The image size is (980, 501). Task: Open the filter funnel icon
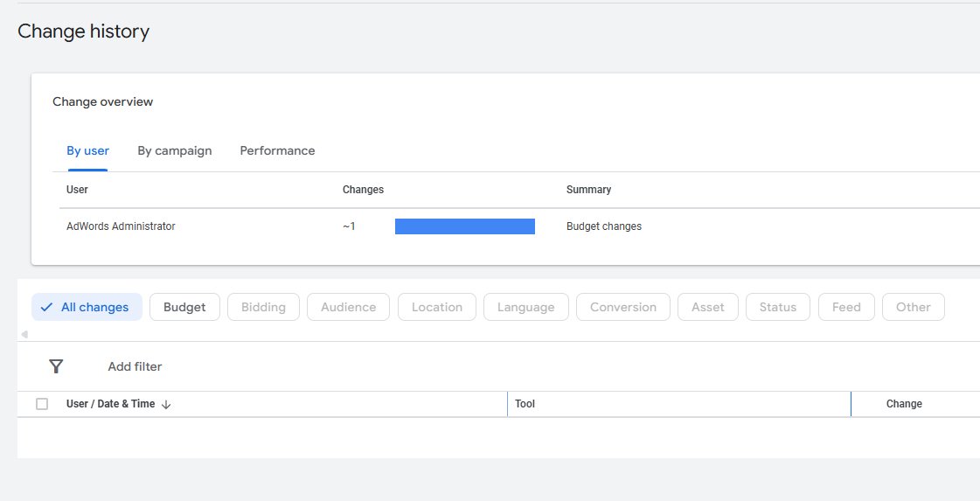(56, 366)
